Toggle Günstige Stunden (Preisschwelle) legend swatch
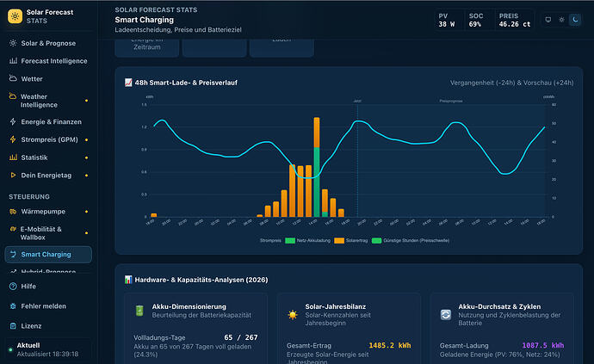The width and height of the screenshot is (594, 364). pos(376,241)
